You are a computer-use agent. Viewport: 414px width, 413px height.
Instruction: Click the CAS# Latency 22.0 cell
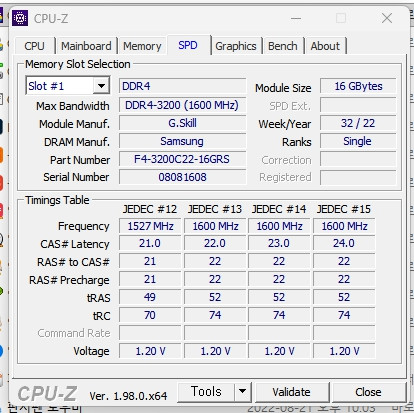(x=215, y=243)
